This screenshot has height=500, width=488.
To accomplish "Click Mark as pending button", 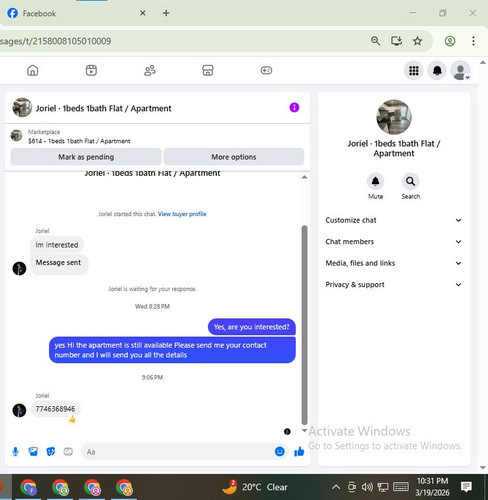I will click(x=86, y=157).
